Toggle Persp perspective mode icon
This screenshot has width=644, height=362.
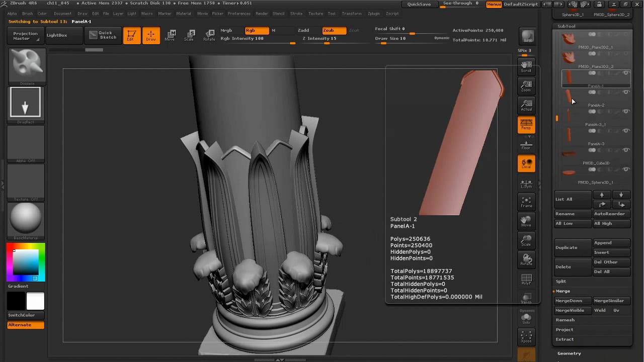526,124
